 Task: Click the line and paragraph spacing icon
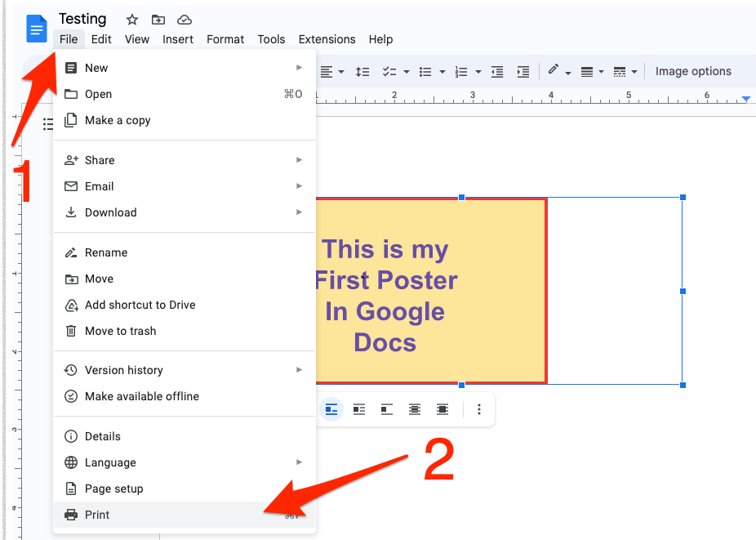362,72
